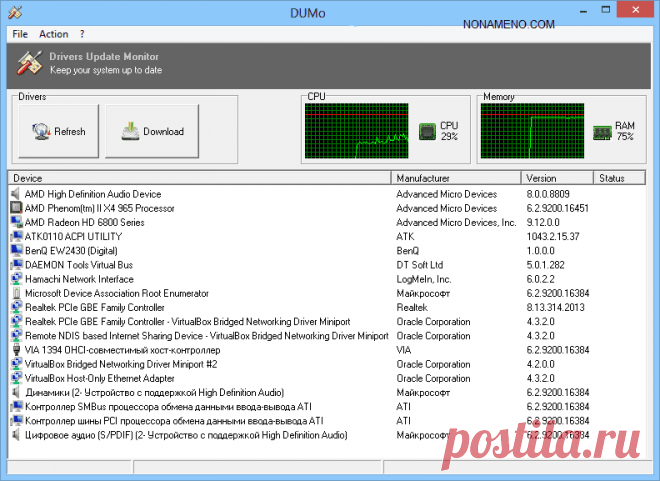660x481 pixels.
Task: Click the Drivers Update Monitor banner logo
Action: pyautogui.click(x=29, y=63)
